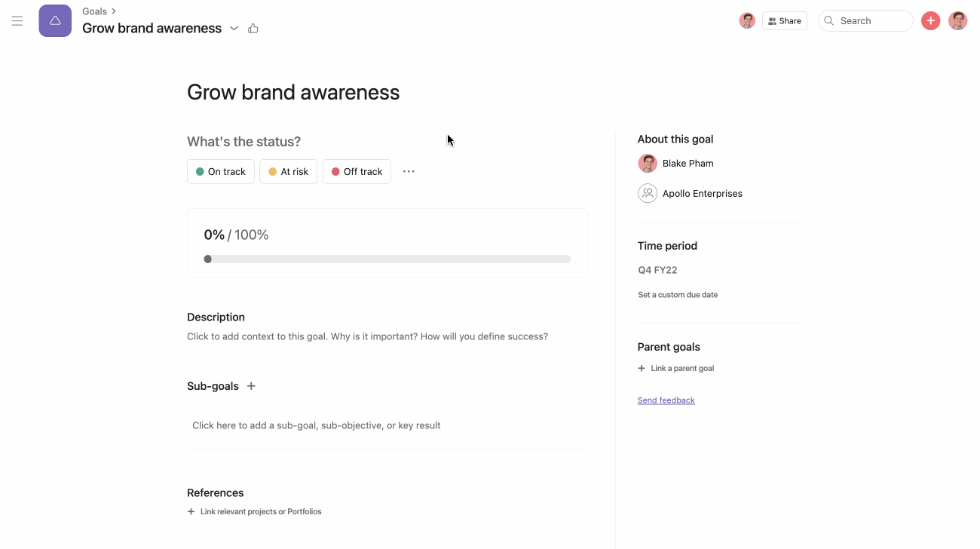Click the red plus create button
Viewport: 980px width, 549px height.
point(930,21)
